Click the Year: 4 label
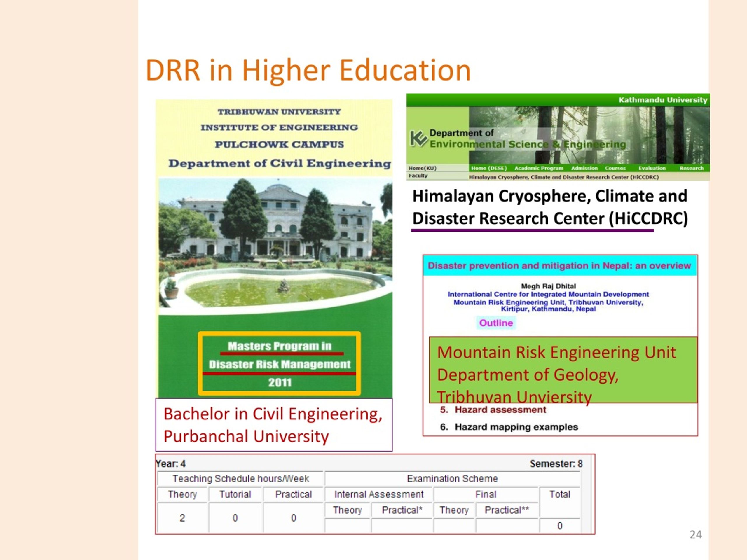Image resolution: width=747 pixels, height=560 pixels. 170,464
